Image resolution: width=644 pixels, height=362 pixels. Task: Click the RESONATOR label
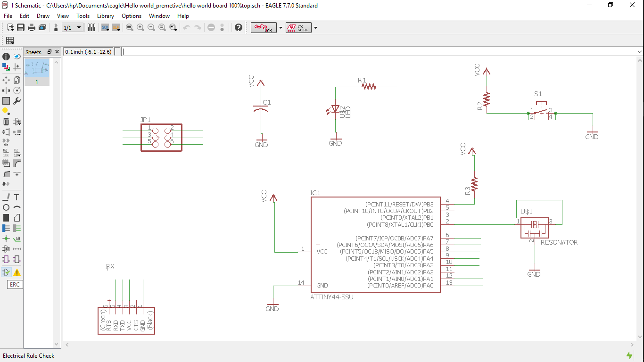(559, 242)
